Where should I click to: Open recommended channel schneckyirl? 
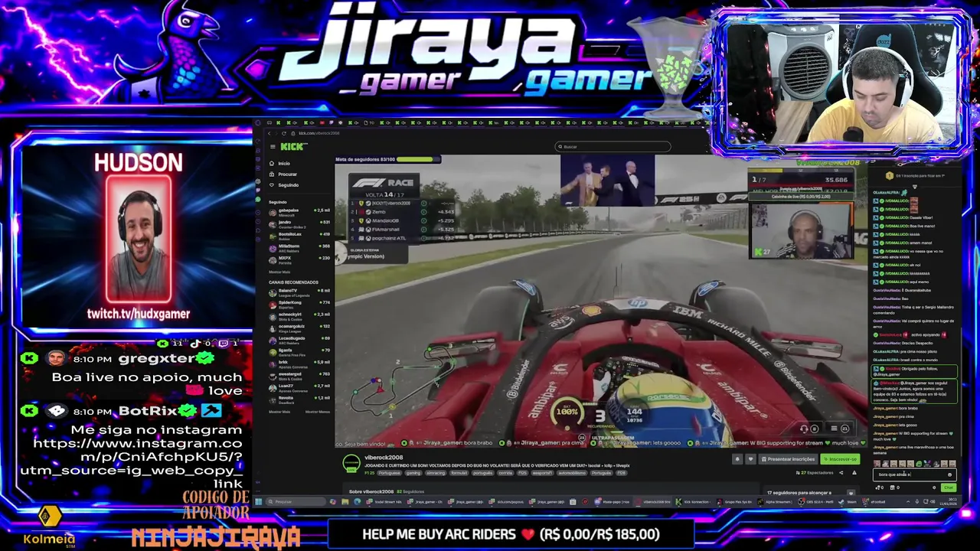click(299, 317)
